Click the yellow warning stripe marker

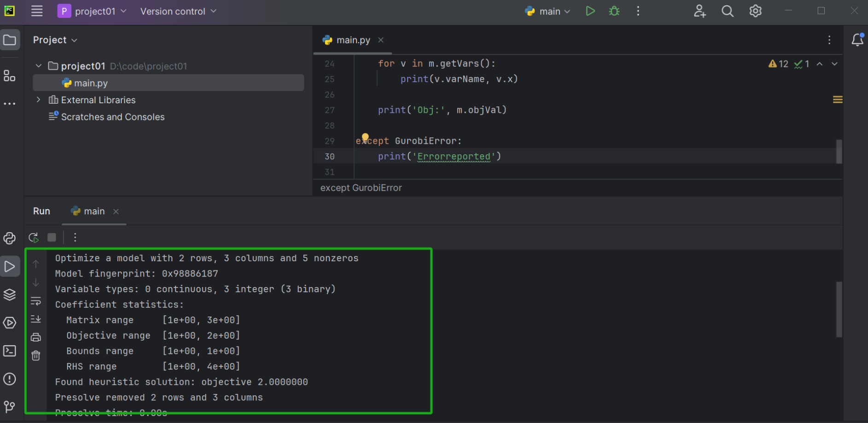point(838,100)
